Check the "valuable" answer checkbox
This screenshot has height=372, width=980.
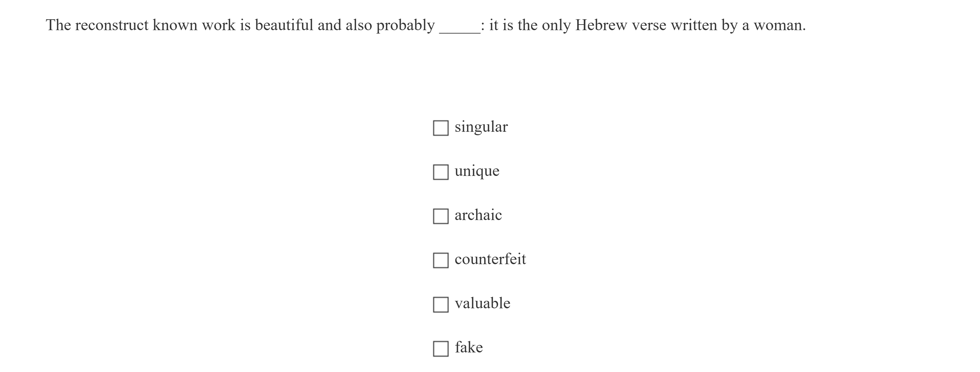click(x=441, y=304)
